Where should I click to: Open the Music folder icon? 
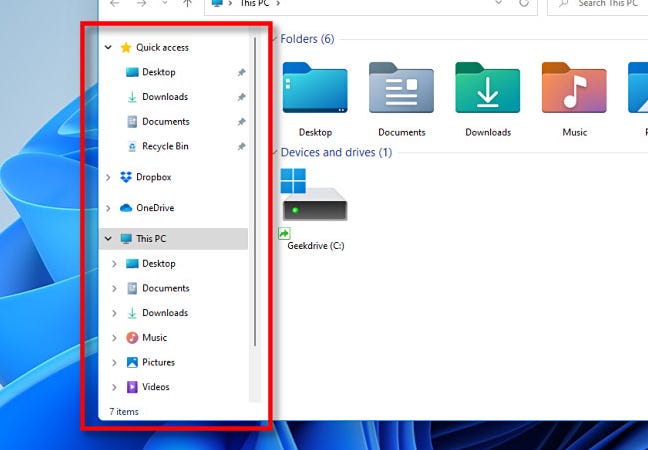point(574,90)
